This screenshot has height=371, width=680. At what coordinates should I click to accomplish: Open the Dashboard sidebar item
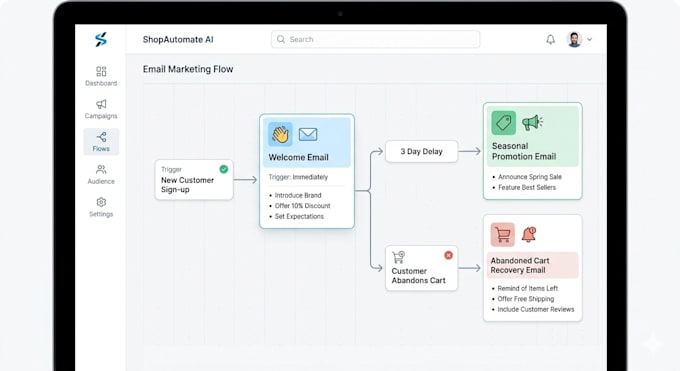(x=101, y=76)
